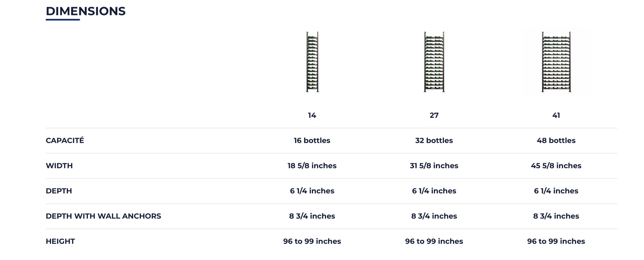
Task: Click the 41 model's "96 to 99 inches" height
Action: (556, 241)
